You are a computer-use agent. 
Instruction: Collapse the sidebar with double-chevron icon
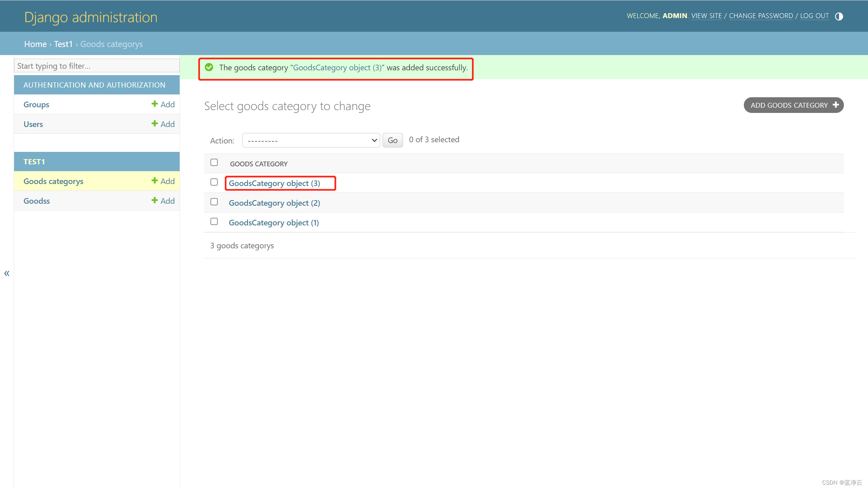click(7, 274)
